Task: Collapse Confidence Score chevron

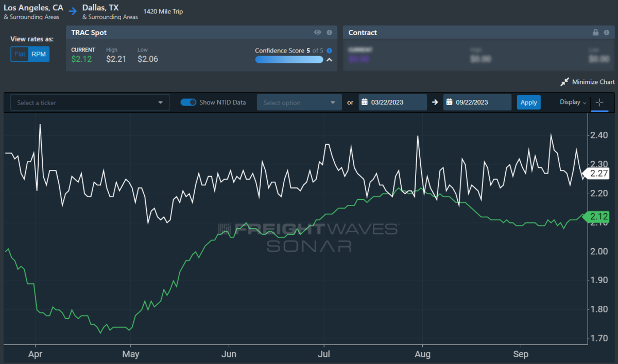Action: 329,60
